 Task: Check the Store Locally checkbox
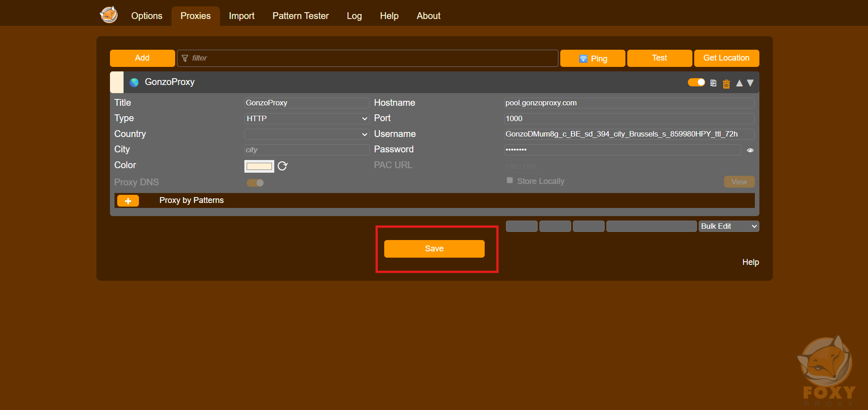pyautogui.click(x=510, y=180)
